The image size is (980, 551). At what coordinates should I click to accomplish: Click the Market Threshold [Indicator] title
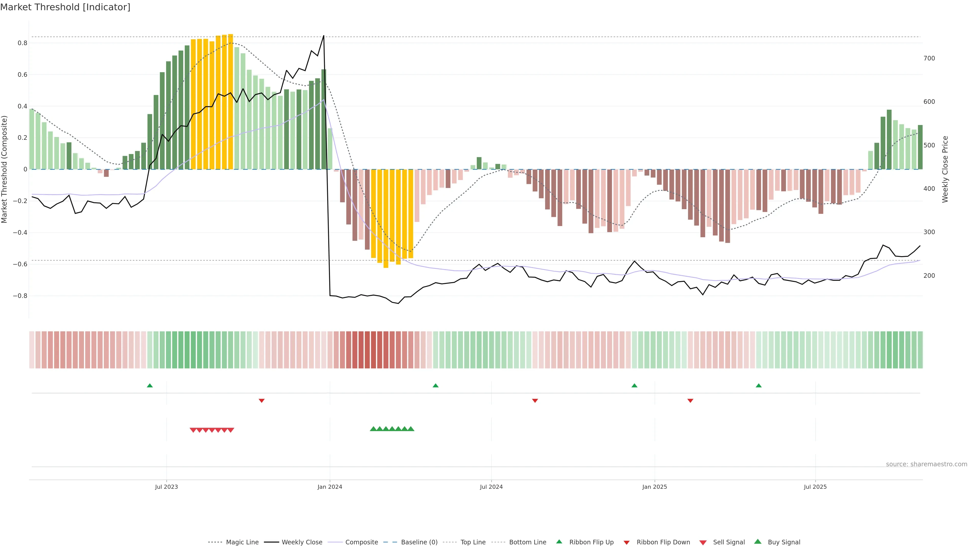point(65,7)
